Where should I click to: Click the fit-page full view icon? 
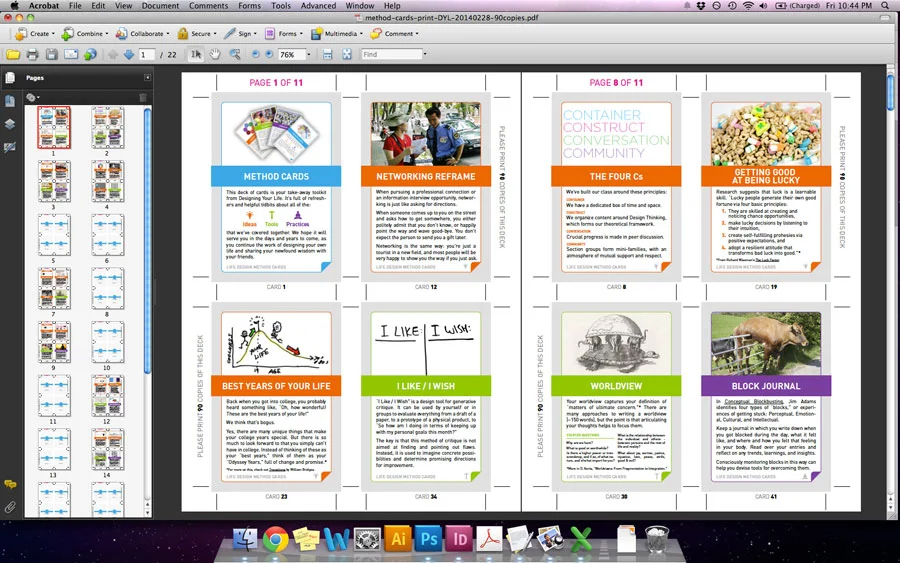pos(347,55)
